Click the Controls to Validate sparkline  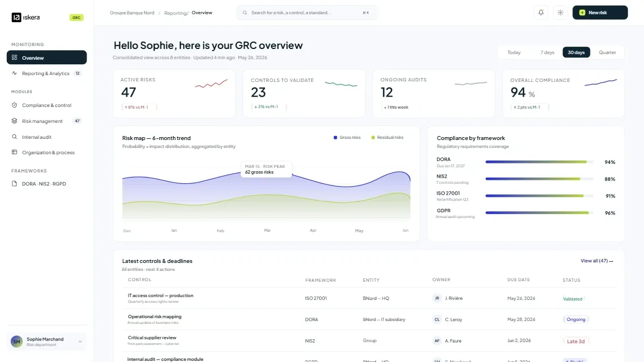(x=341, y=84)
